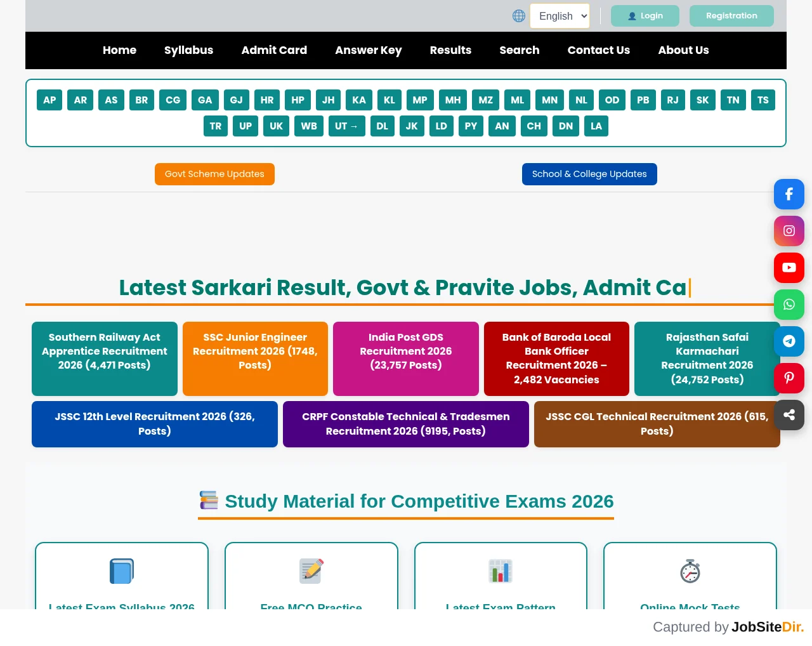Click the Registration button
This screenshot has width=812, height=646.
tap(731, 16)
